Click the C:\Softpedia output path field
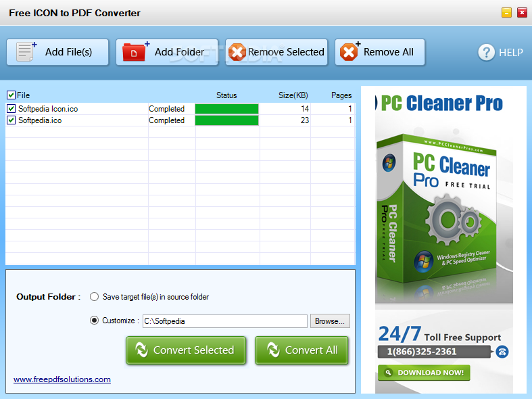The width and height of the screenshot is (532, 399). (225, 321)
